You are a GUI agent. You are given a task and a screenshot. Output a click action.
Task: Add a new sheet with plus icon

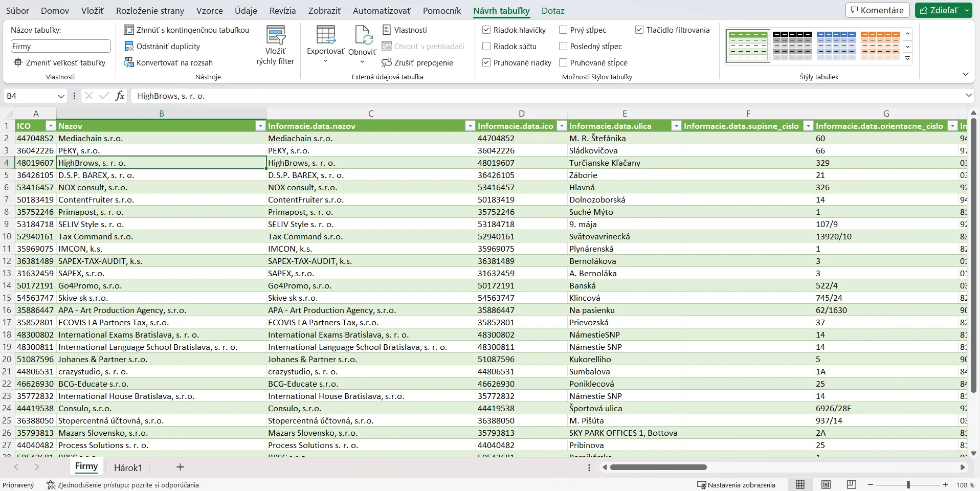point(180,467)
